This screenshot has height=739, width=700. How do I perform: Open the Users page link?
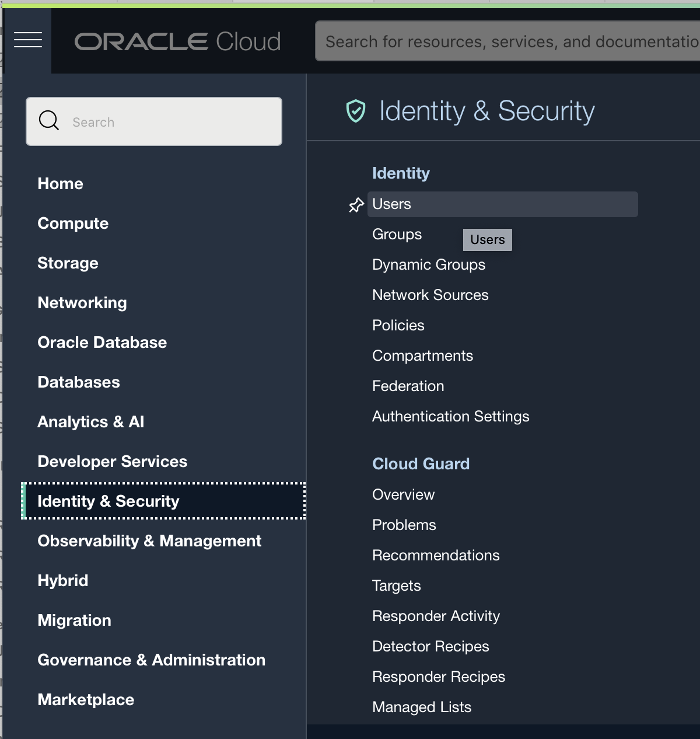503,204
